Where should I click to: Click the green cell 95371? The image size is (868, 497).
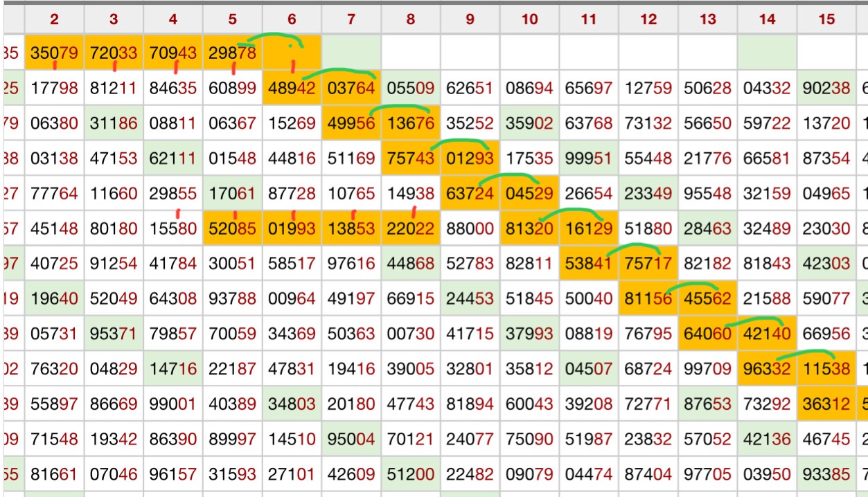tap(114, 334)
